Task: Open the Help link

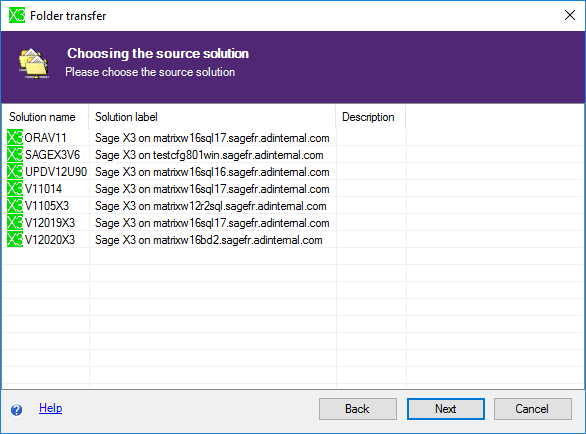Action: click(50, 408)
